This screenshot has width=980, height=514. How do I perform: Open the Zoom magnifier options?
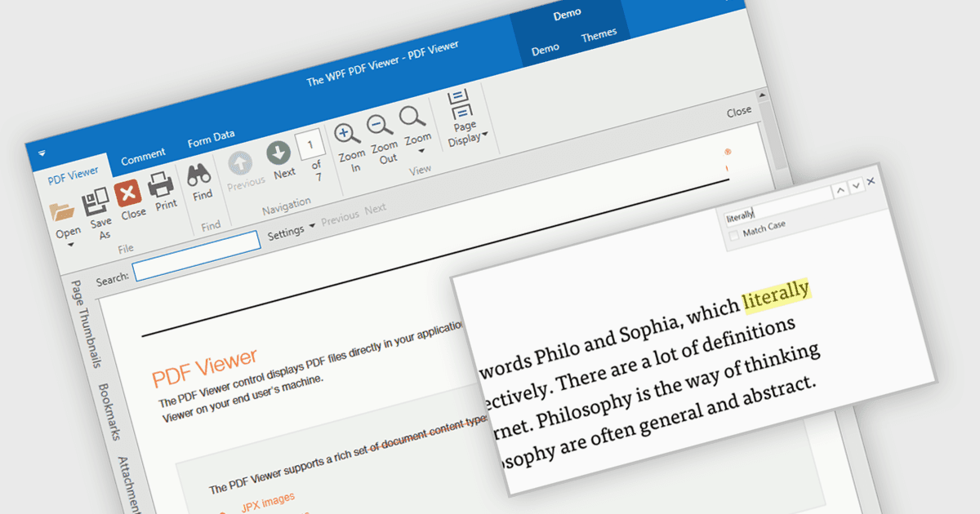coord(412,117)
